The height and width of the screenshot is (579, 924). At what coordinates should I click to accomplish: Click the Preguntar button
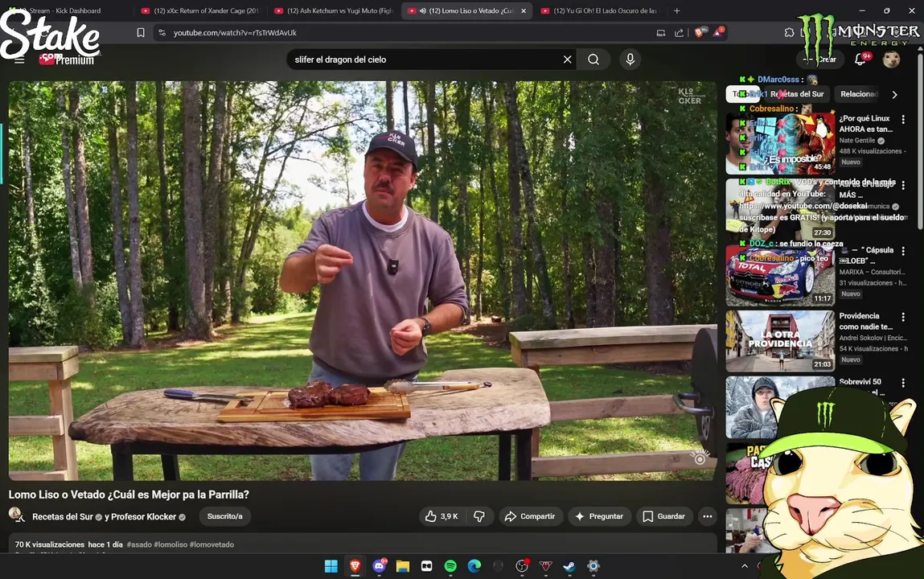point(599,516)
